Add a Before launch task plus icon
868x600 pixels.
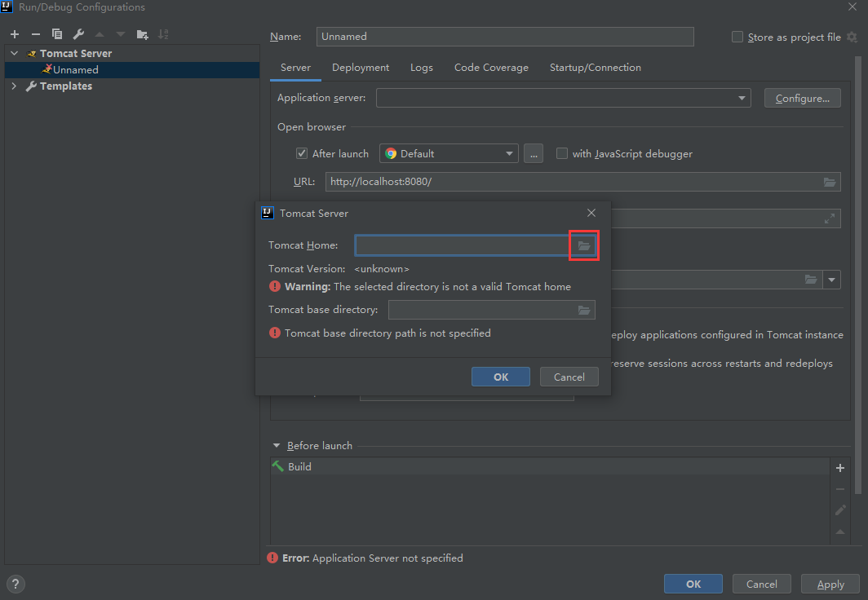(x=839, y=468)
